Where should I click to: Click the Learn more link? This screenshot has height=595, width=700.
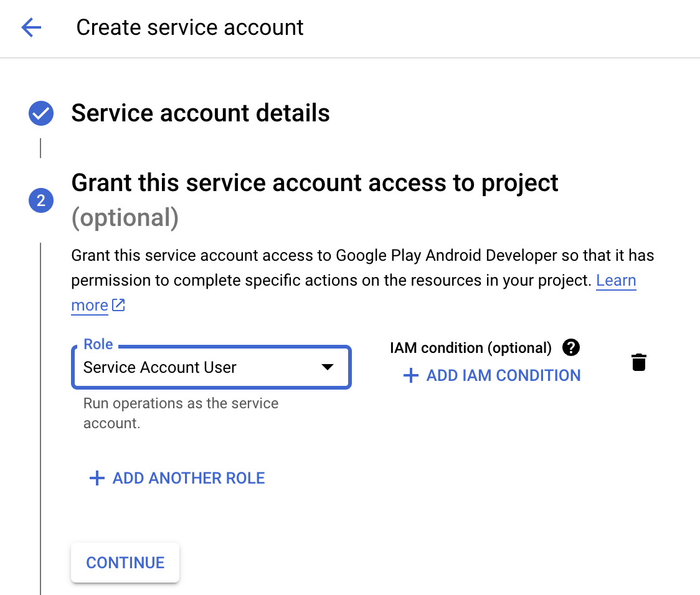[616, 281]
